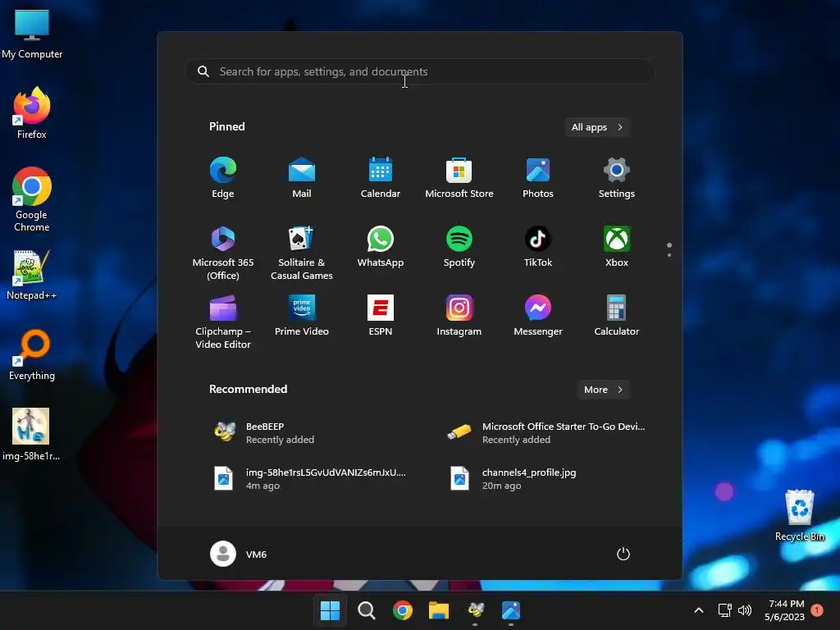Launch Instagram

[459, 315]
